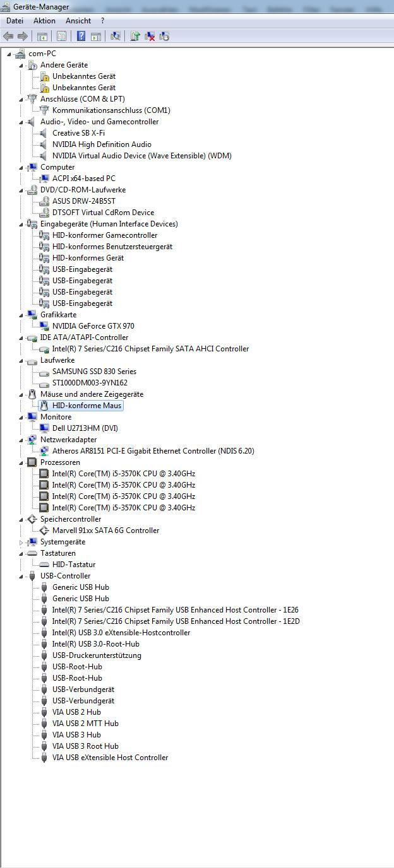Select VIA USB eXtensible Host Controller

[110, 758]
